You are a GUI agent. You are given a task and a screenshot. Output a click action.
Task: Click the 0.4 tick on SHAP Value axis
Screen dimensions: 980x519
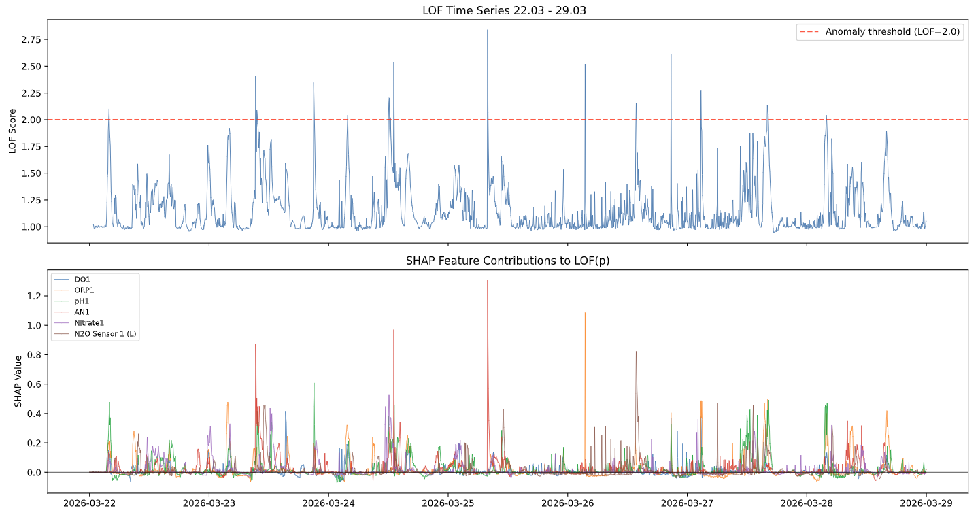[35, 414]
